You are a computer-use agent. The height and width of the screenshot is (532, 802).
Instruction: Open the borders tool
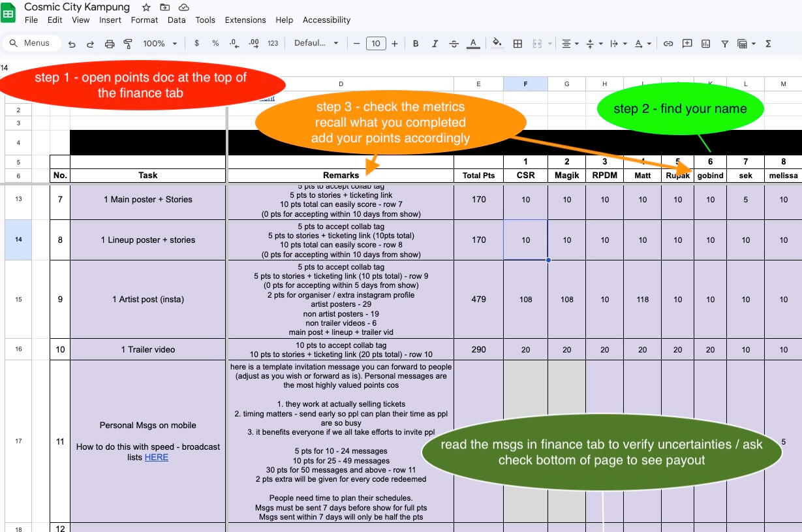click(517, 44)
